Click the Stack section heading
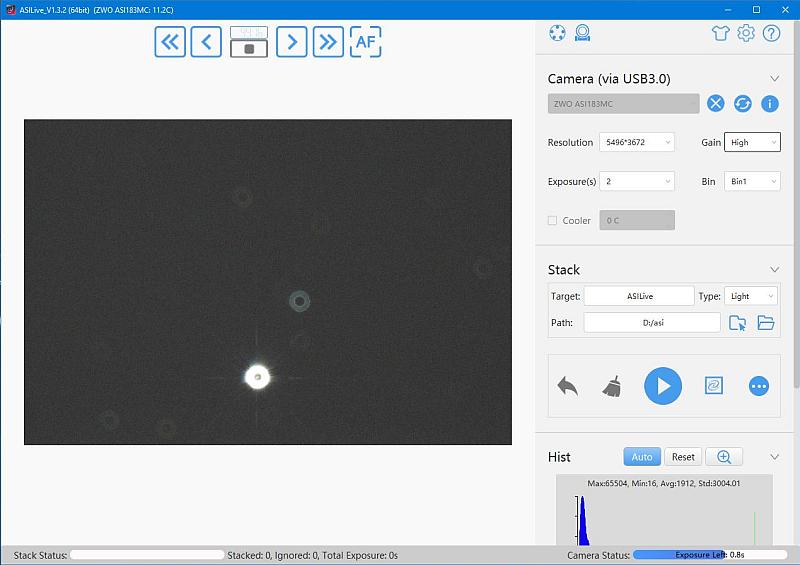Image resolution: width=800 pixels, height=565 pixels. 563,269
